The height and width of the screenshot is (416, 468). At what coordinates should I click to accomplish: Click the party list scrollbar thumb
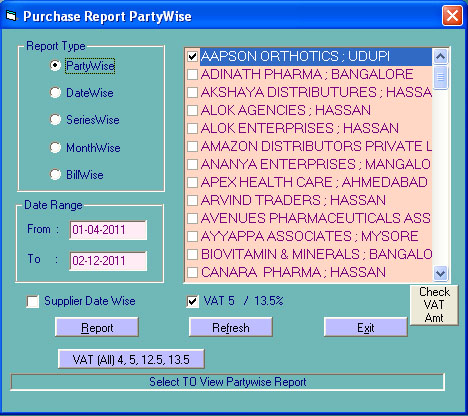pos(440,78)
